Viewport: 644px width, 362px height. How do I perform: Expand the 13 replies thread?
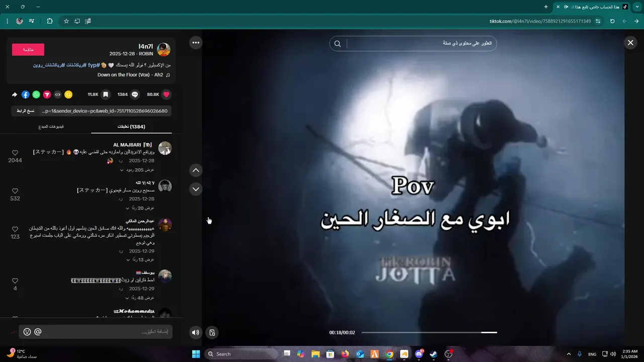coord(140,260)
